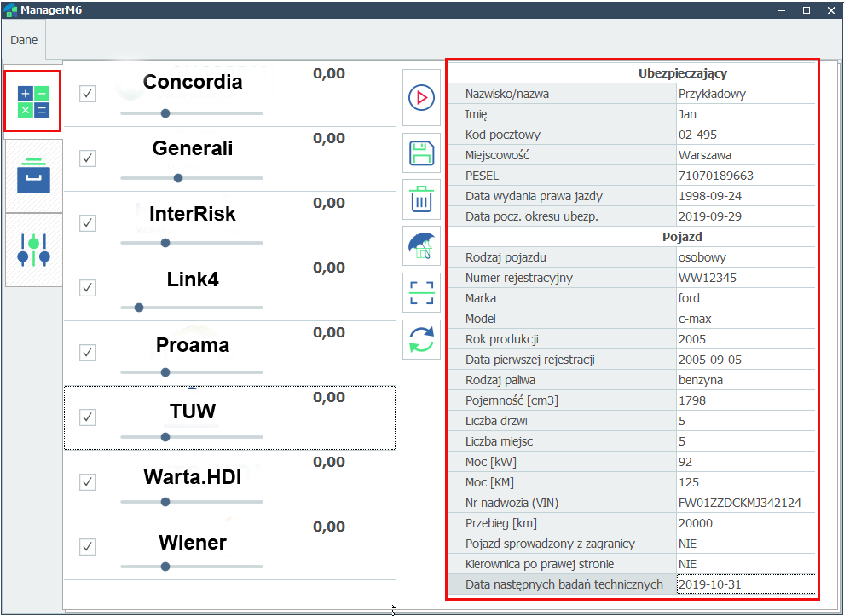The image size is (844, 616).
Task: Select the Generali insurer name
Action: pos(193,148)
